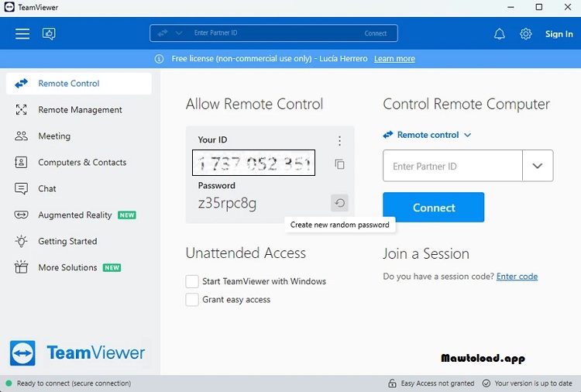Screen dimensions: 581x392
Task: Open settings gear in header
Action: point(525,34)
